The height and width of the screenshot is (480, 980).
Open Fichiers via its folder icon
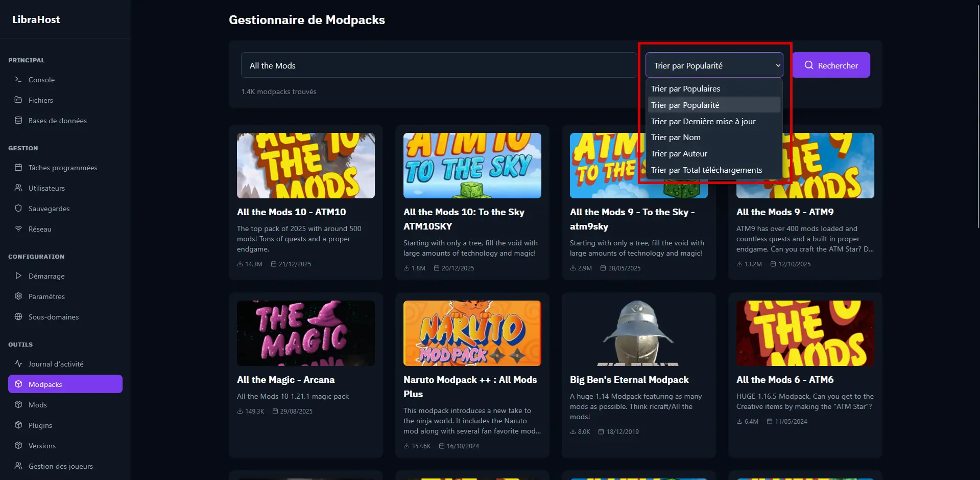[18, 100]
